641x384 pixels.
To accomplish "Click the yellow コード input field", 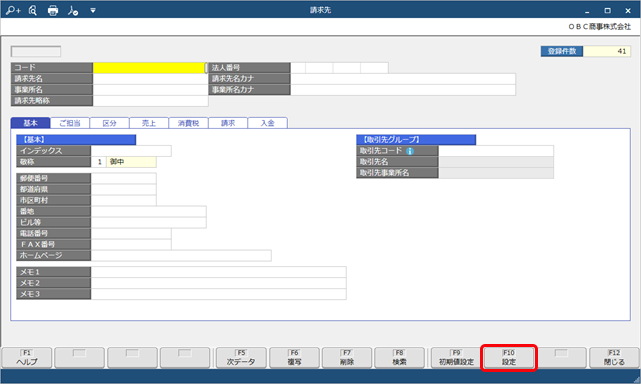I will click(x=149, y=68).
